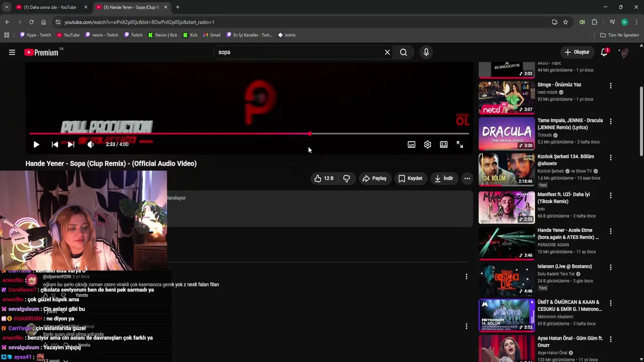Open comment options for alperen9206's comment
Viewport: 644px width, 362px height.
click(x=466, y=277)
